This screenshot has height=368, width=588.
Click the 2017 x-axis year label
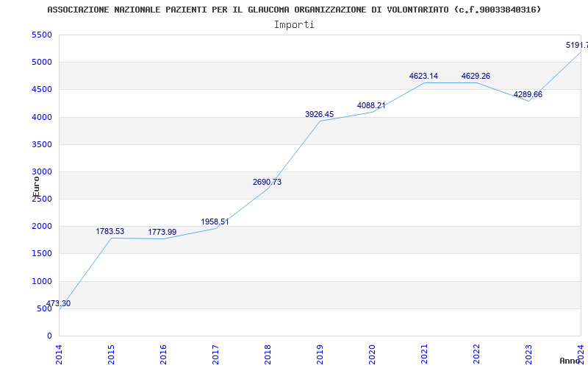pyautogui.click(x=215, y=355)
